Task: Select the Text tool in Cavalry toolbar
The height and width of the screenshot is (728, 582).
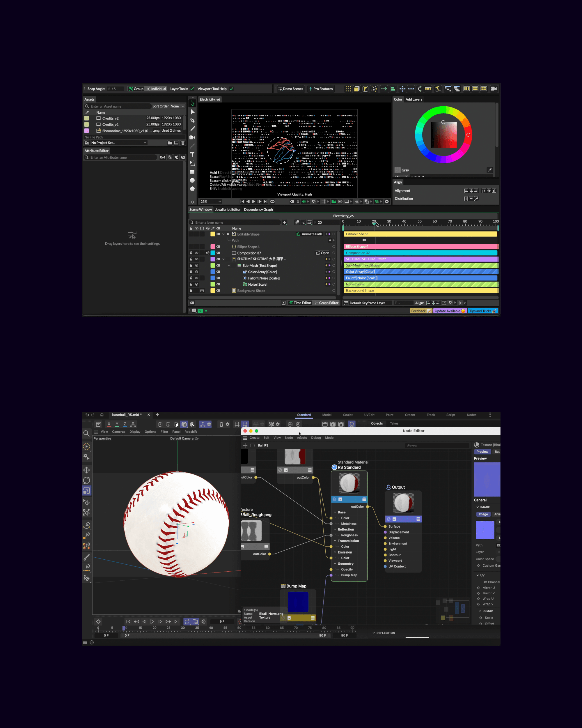Action: 192,155
